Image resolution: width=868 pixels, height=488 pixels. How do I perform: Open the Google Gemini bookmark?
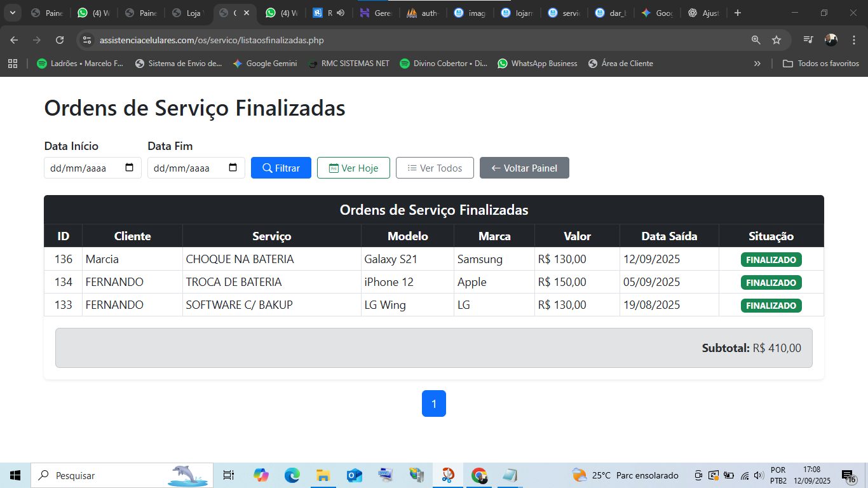pos(265,64)
